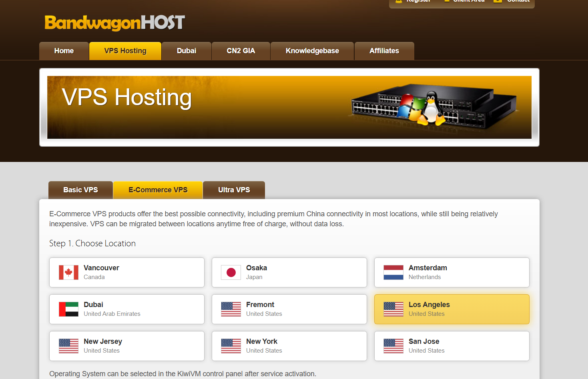588x379 pixels.
Task: Switch to the Affiliates tab
Action: point(384,51)
